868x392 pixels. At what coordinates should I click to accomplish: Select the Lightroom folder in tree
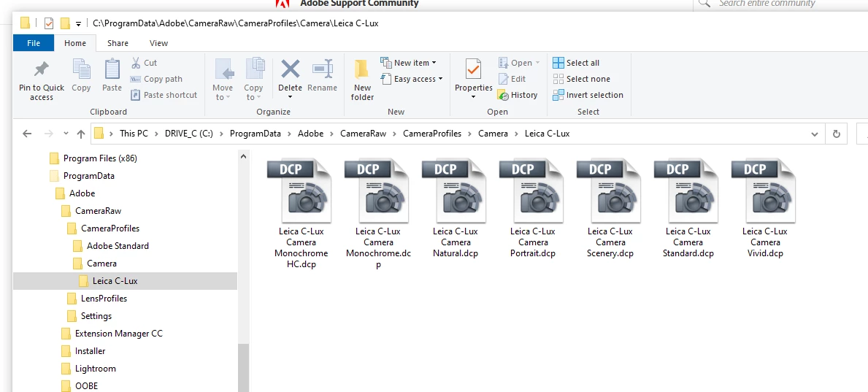pyautogui.click(x=95, y=369)
